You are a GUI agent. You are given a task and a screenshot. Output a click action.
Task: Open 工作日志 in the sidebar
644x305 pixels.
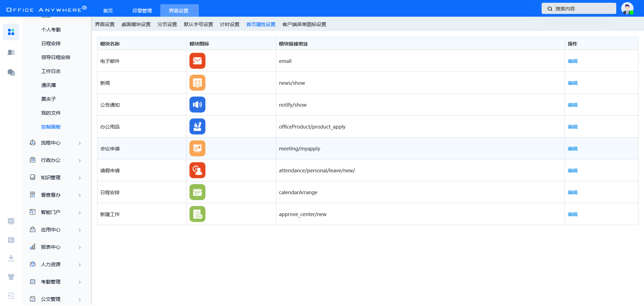pos(51,71)
